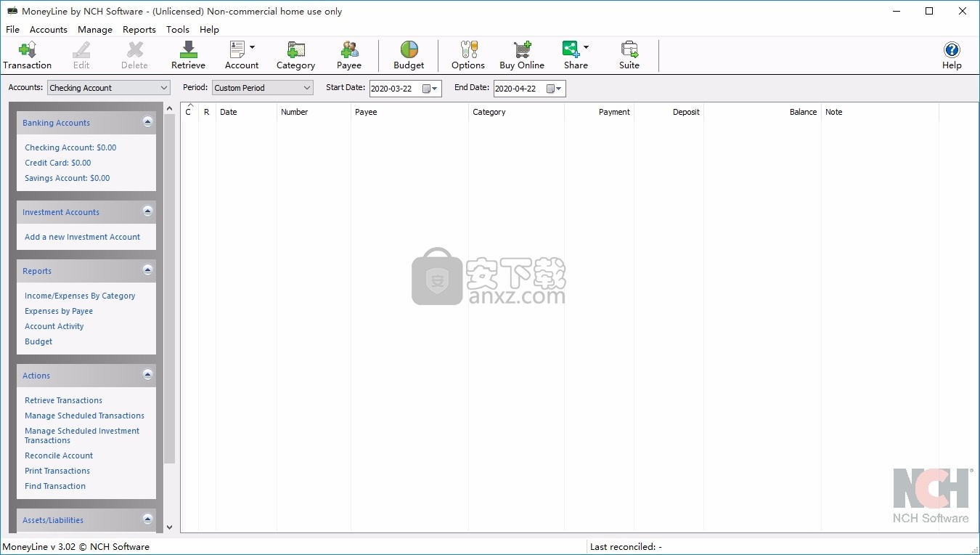Screen dimensions: 980x555
Task: Click Find Transaction link
Action: (55, 486)
